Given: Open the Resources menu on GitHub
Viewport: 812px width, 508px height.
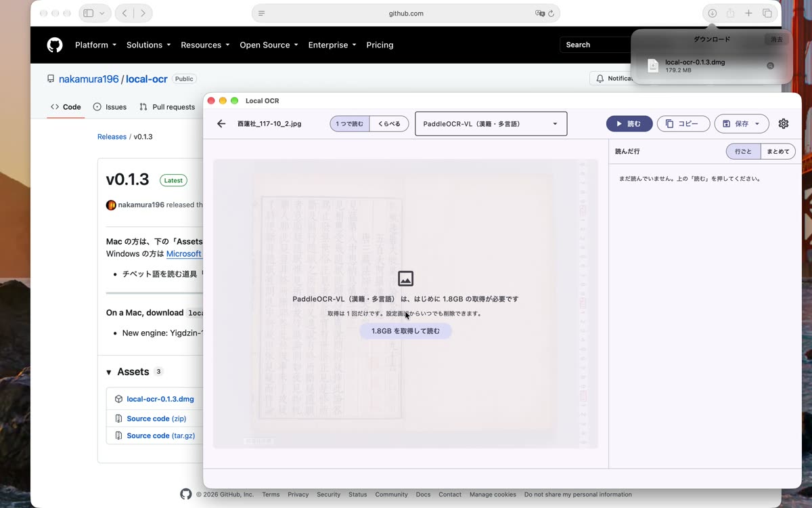Looking at the screenshot, I should [205, 45].
